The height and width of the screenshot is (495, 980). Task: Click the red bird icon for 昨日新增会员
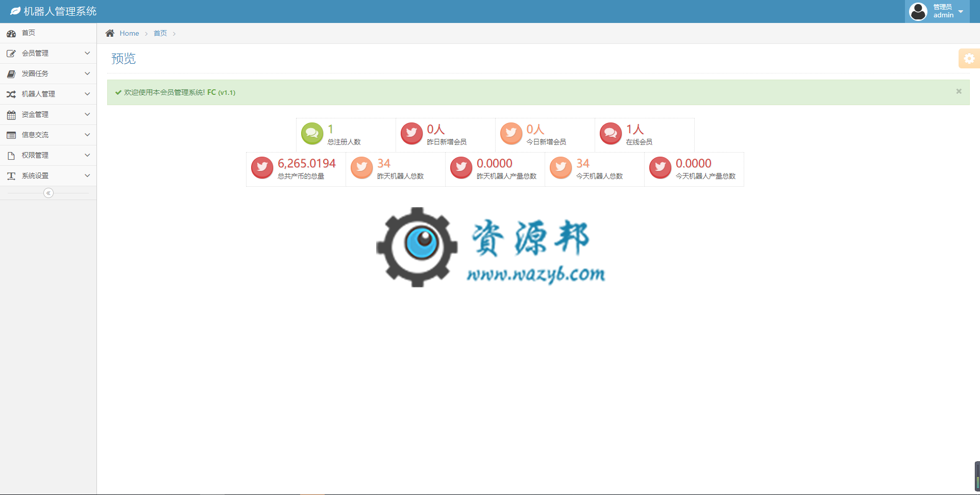click(x=411, y=134)
